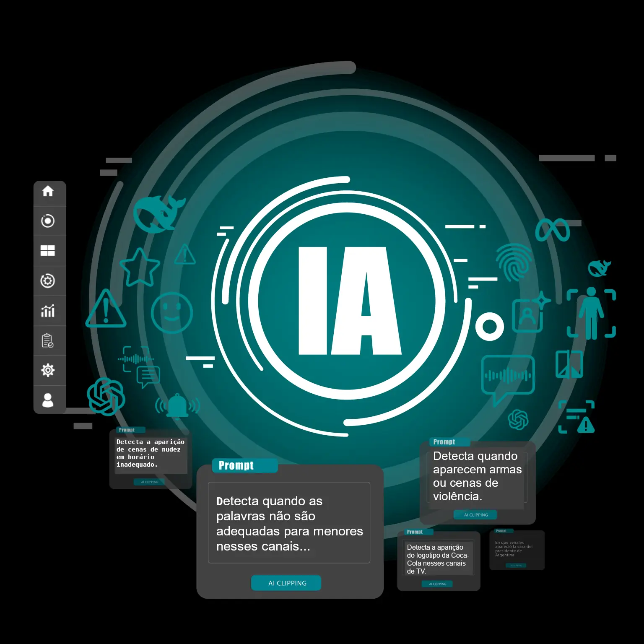Open the analytics bar chart icon

48,311
